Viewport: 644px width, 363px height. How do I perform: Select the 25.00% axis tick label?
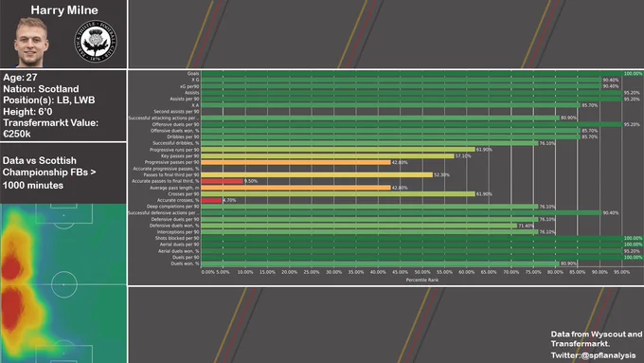(x=312, y=272)
